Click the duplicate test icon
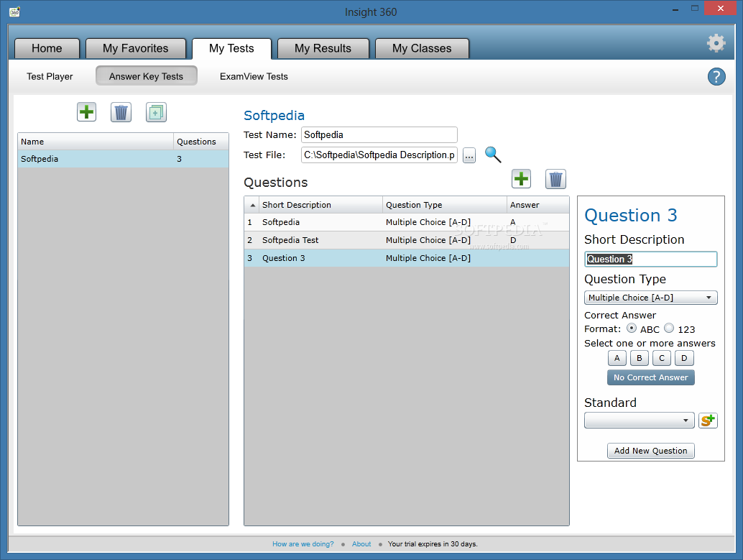The height and width of the screenshot is (560, 743). [157, 112]
